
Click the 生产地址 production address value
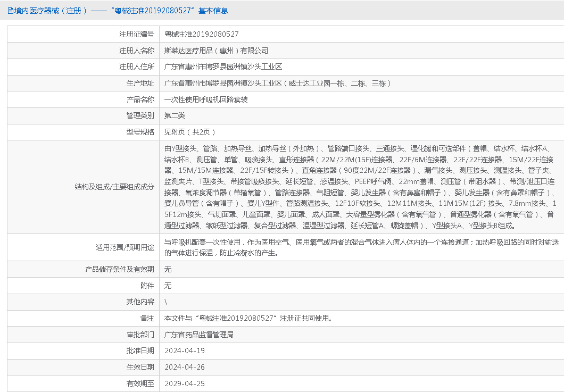click(278, 83)
